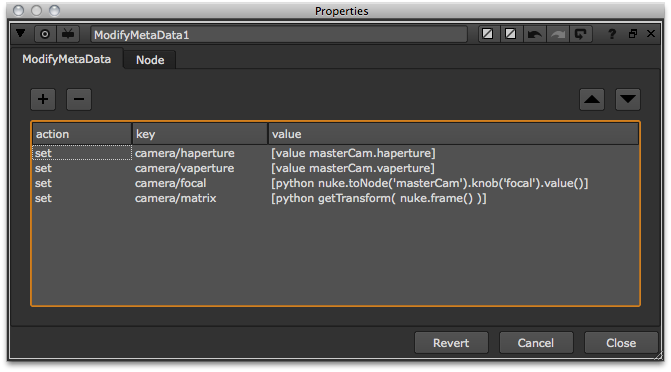671x372 pixels.
Task: Open help with the question mark icon
Action: pyautogui.click(x=612, y=34)
